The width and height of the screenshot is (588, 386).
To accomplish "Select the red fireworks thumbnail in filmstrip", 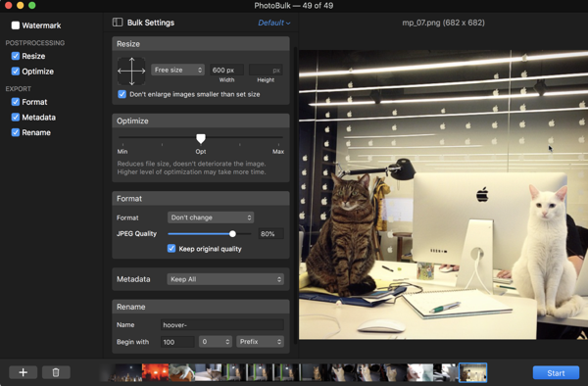I will pyautogui.click(x=155, y=372).
